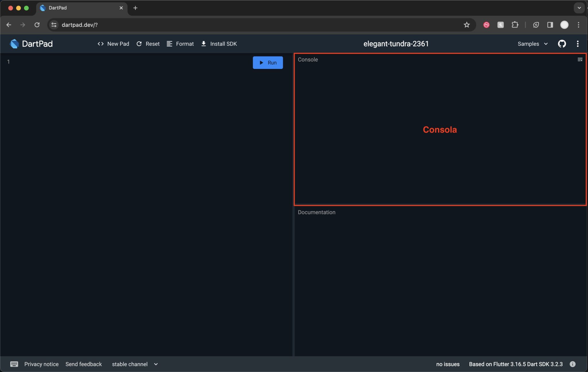Expand the tab search chevron in the title bar

coord(579,8)
